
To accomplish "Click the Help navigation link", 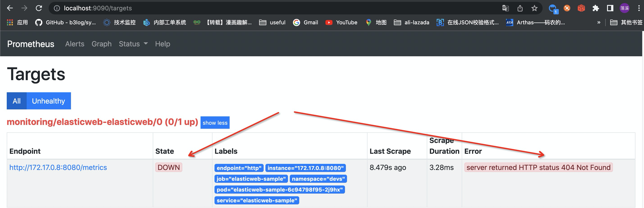I will [163, 44].
